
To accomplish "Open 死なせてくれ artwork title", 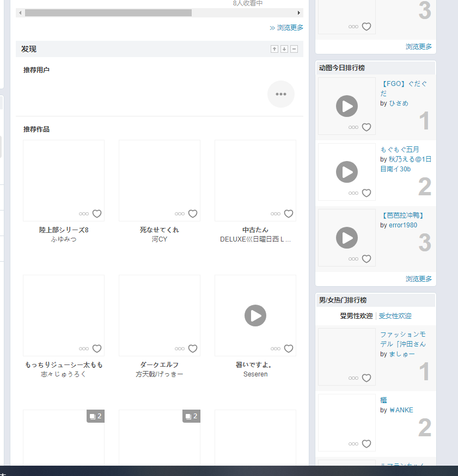I will pos(159,230).
